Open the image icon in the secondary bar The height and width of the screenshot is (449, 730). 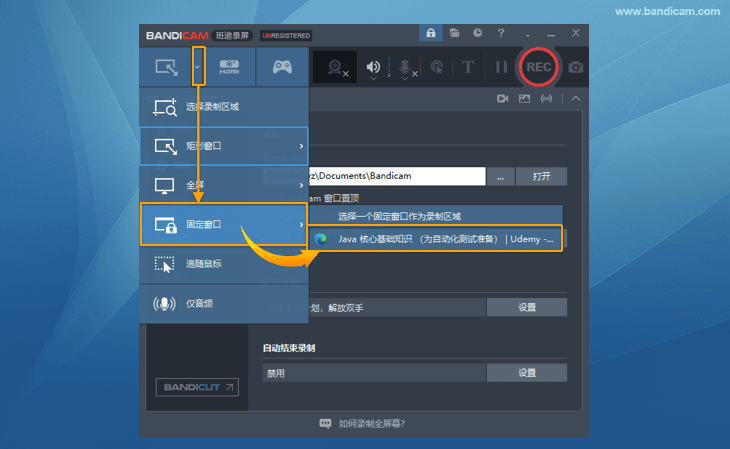tap(524, 99)
